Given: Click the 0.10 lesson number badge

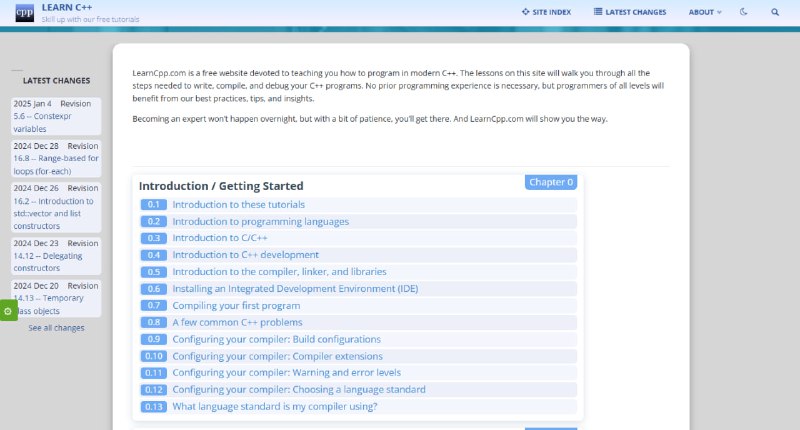Looking at the screenshot, I should tap(154, 356).
